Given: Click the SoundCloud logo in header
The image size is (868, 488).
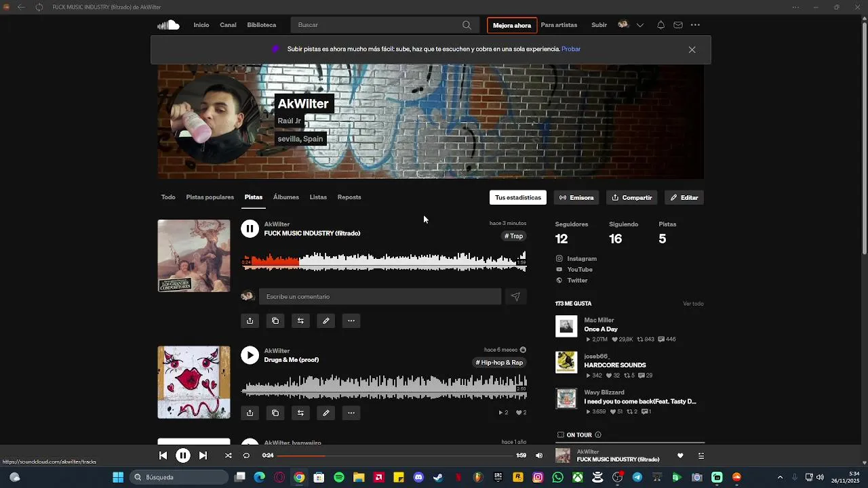Looking at the screenshot, I should click(x=168, y=25).
